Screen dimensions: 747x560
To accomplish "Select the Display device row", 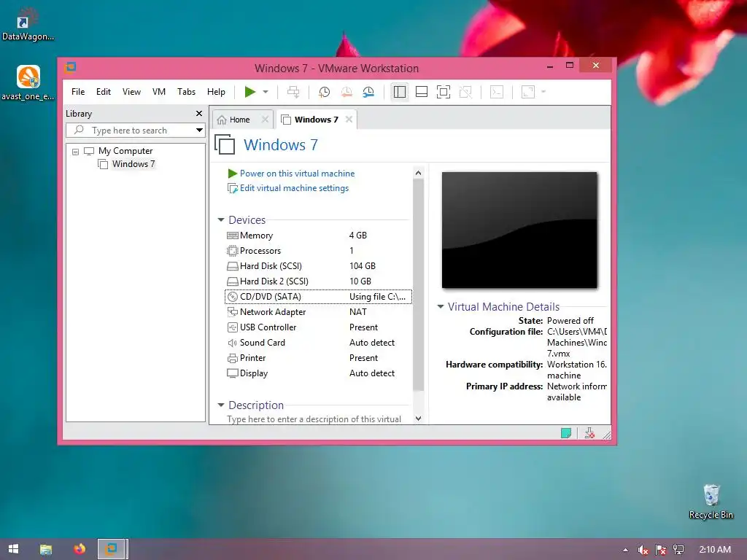I will [318, 373].
